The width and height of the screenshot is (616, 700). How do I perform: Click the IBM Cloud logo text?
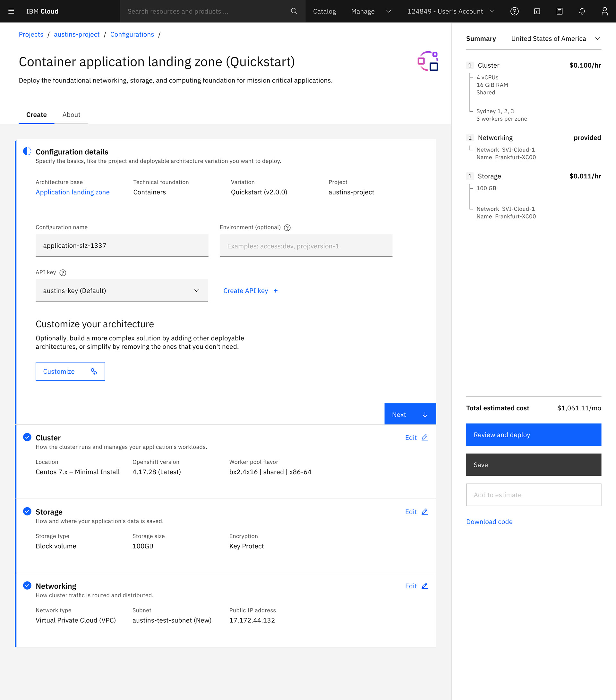(x=42, y=11)
